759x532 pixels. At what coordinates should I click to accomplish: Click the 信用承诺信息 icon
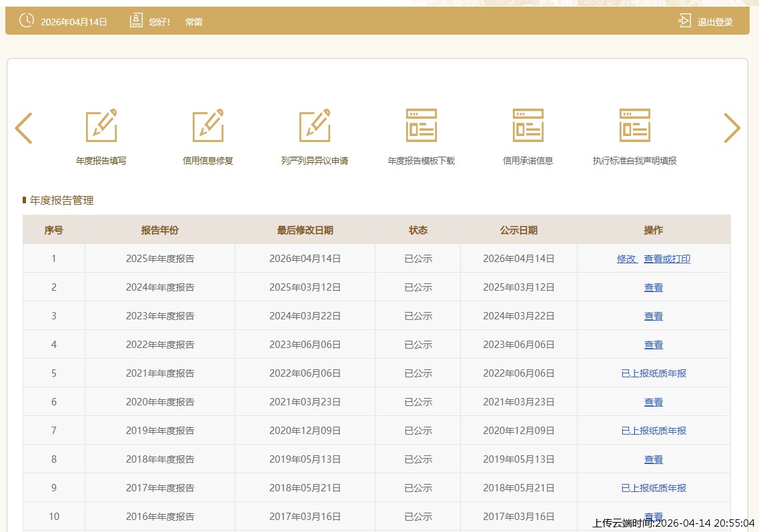pos(528,125)
